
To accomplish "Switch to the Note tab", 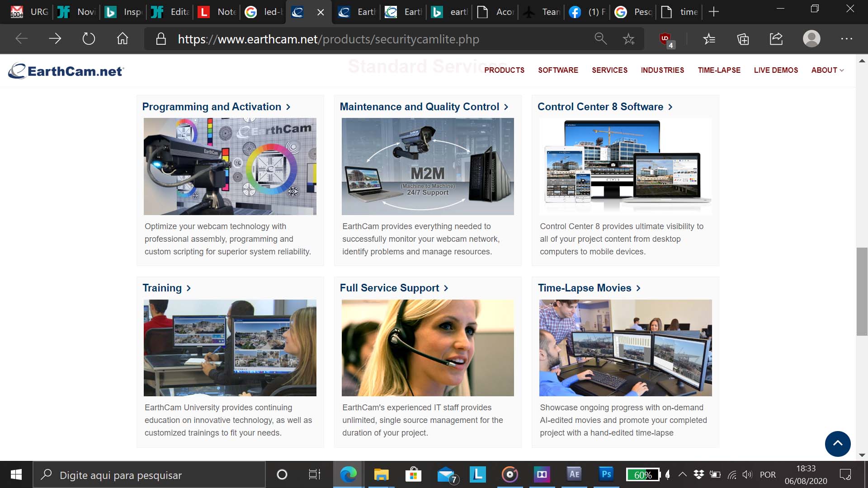I will (x=217, y=12).
